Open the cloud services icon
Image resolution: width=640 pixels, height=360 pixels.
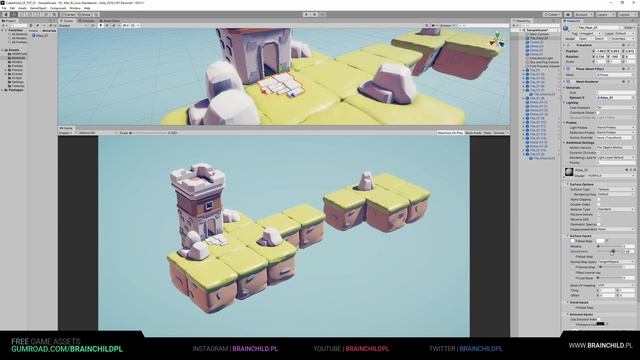pos(568,15)
